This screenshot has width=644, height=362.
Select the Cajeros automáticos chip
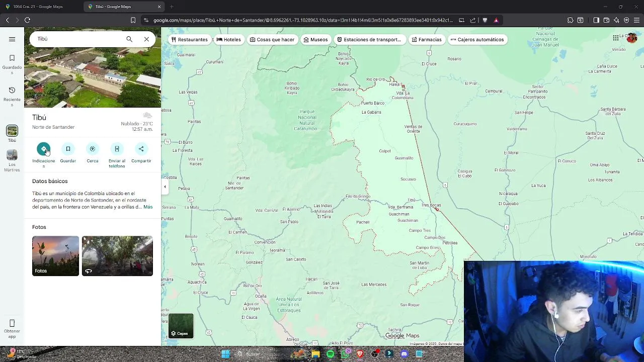(x=477, y=39)
